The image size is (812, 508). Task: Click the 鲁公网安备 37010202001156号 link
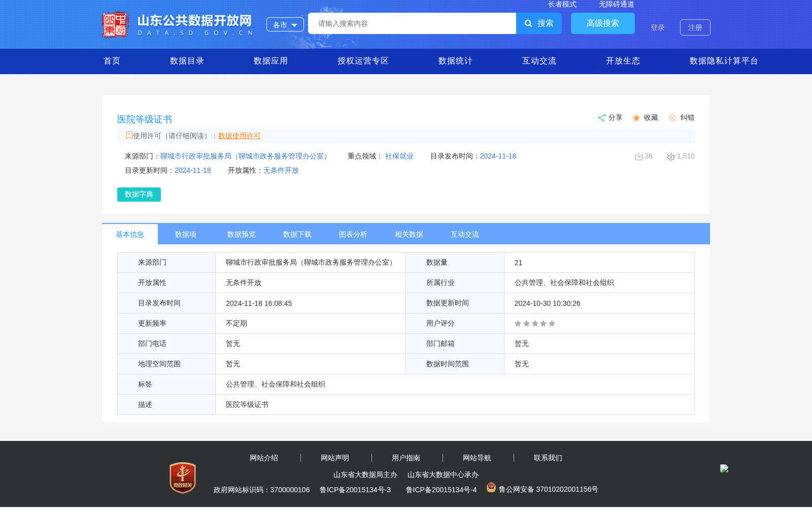click(x=548, y=489)
